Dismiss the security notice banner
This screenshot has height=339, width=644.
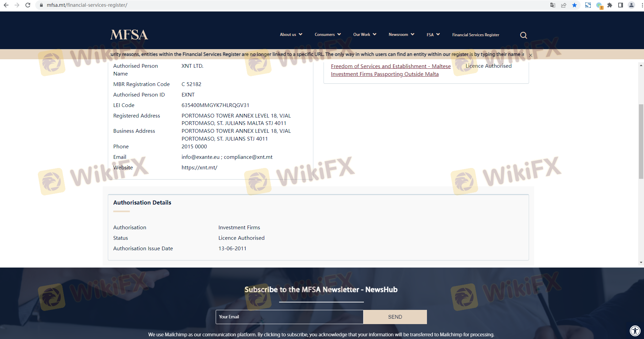coord(530,55)
